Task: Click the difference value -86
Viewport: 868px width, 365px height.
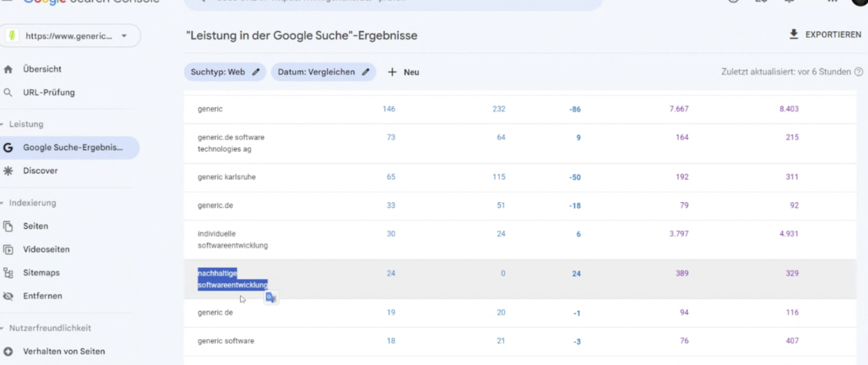Action: [575, 110]
